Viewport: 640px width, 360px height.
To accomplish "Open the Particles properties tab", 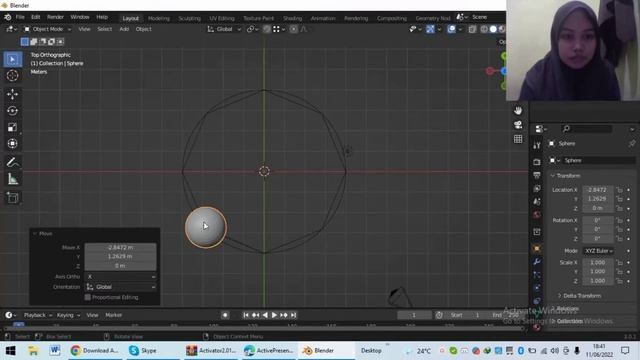I will [x=537, y=275].
